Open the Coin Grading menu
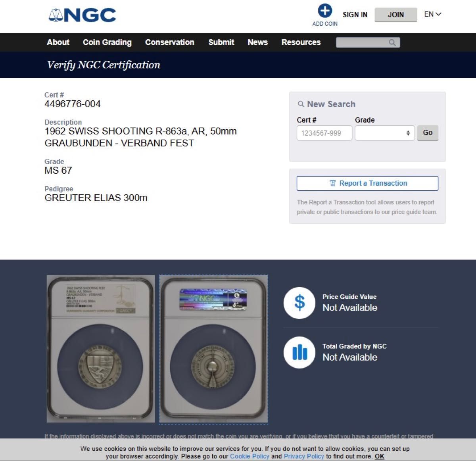This screenshot has width=476, height=461. point(107,42)
